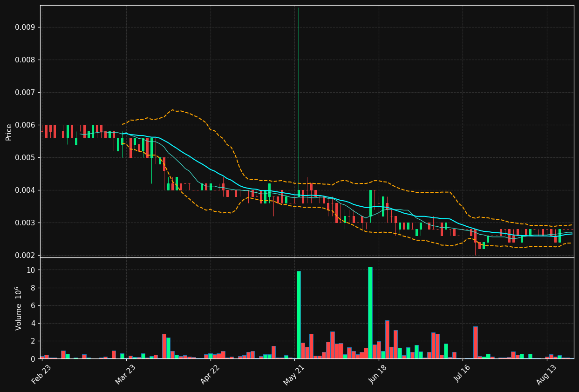Viewport: 579px width, 392px height.
Task: Click the Aug 13 date label
Action: tap(545, 374)
